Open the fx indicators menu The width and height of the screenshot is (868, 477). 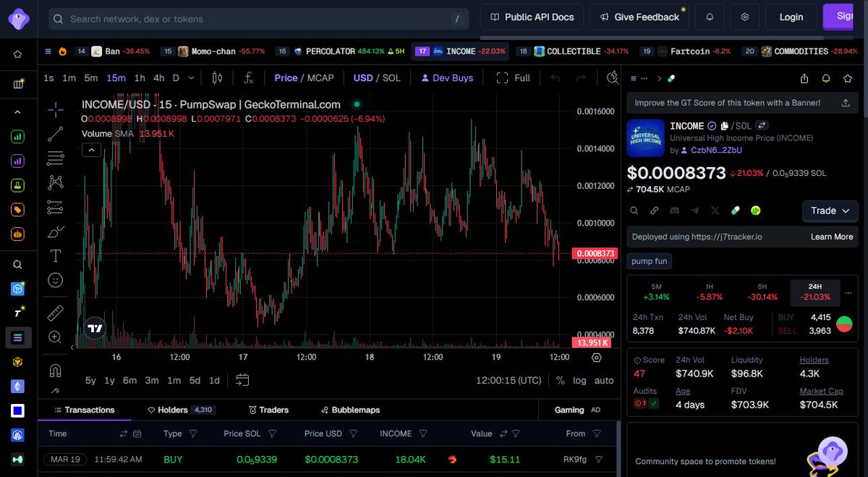coord(248,77)
